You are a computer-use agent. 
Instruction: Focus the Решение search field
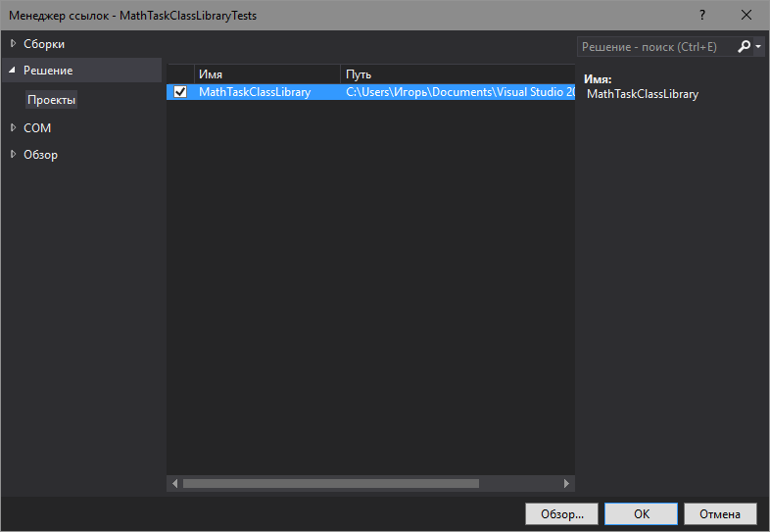pos(655,47)
